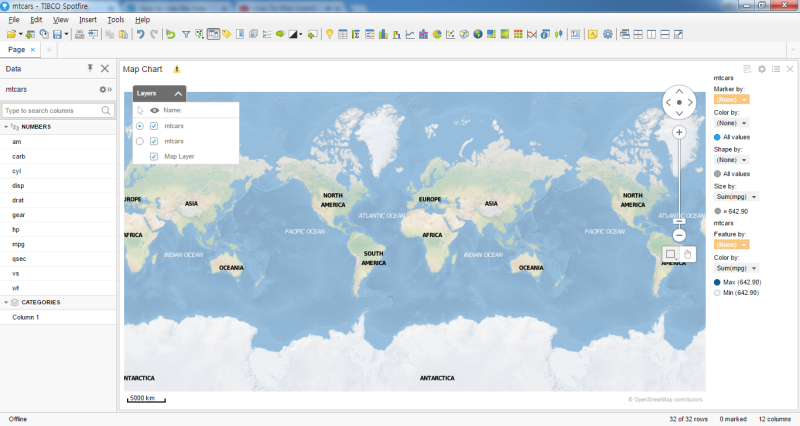Select the second mtcars layer radio button
Image resolution: width=800 pixels, height=426 pixels.
pyautogui.click(x=140, y=141)
